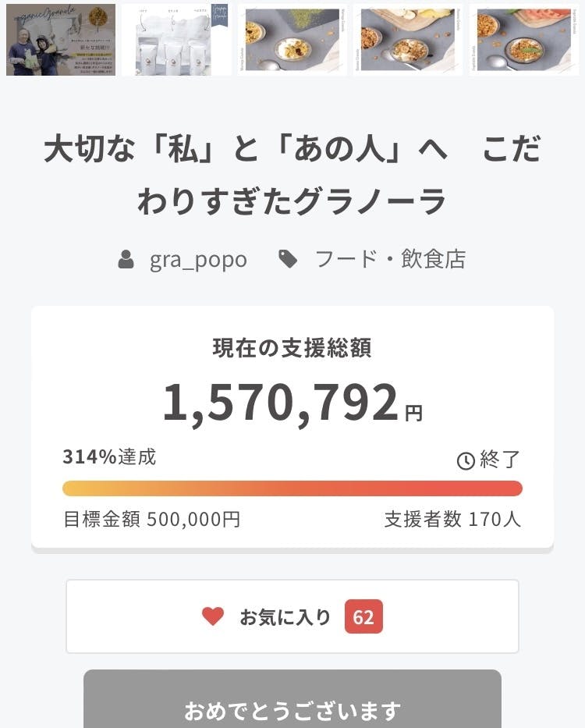Click the red heart icon
The image size is (585, 728).
(x=213, y=616)
